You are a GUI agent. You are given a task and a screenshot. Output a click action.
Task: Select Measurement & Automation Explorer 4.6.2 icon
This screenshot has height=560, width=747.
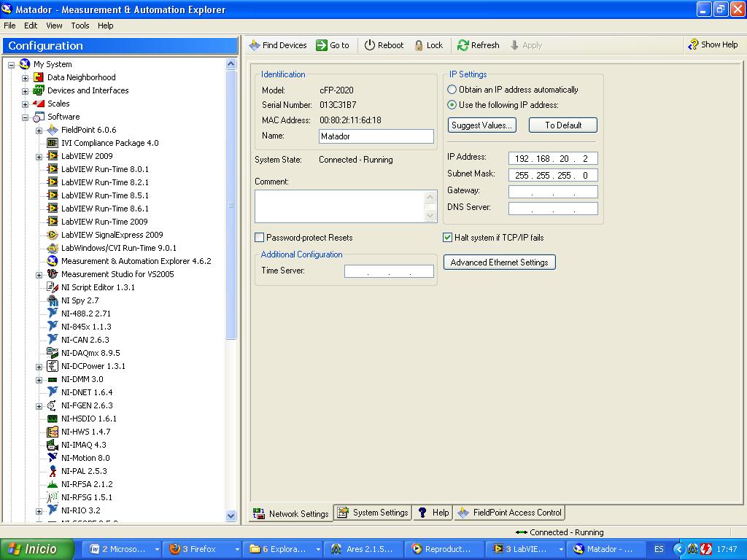pyautogui.click(x=53, y=261)
